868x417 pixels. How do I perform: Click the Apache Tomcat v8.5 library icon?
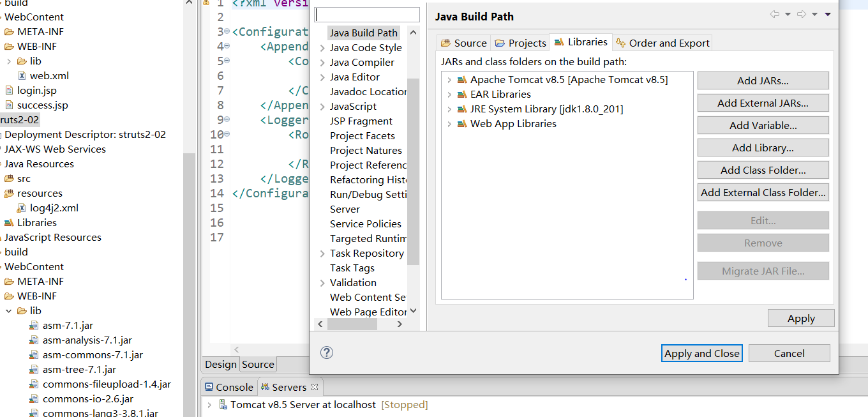461,80
